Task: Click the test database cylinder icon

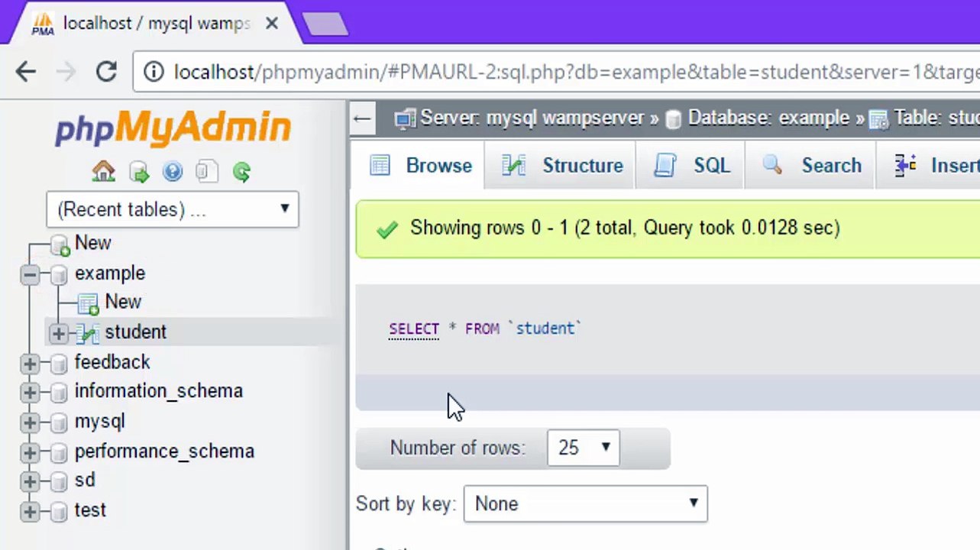Action: pos(59,511)
